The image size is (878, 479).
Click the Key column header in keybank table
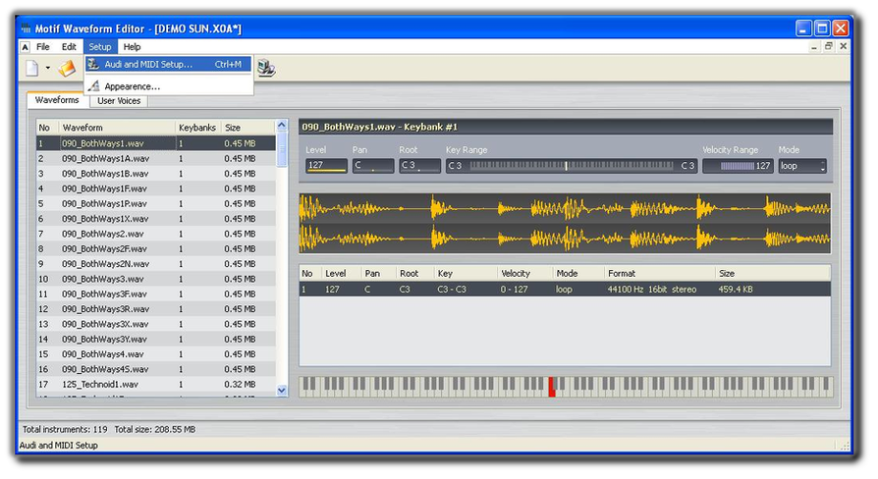point(465,273)
